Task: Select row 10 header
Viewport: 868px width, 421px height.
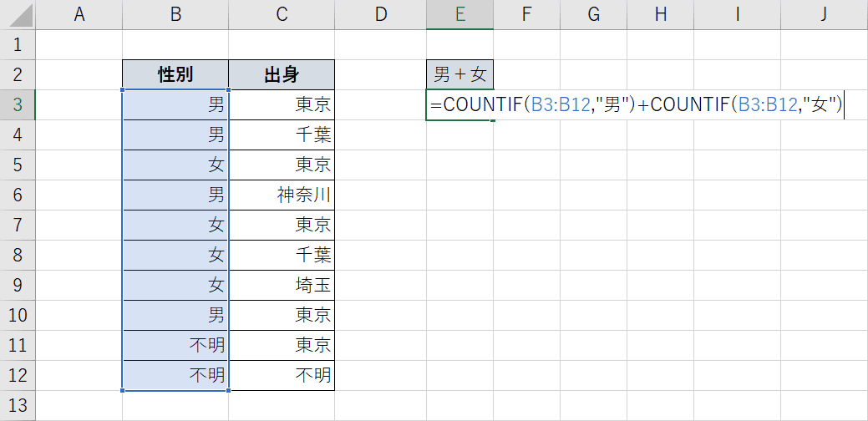Action: 18,316
